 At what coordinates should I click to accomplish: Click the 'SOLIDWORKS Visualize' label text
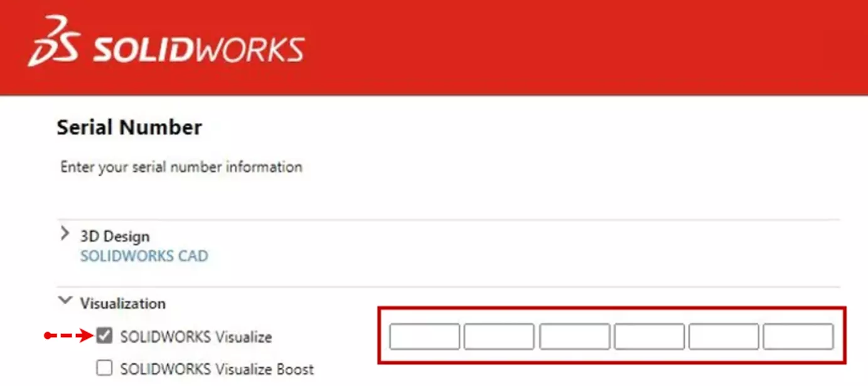196,337
